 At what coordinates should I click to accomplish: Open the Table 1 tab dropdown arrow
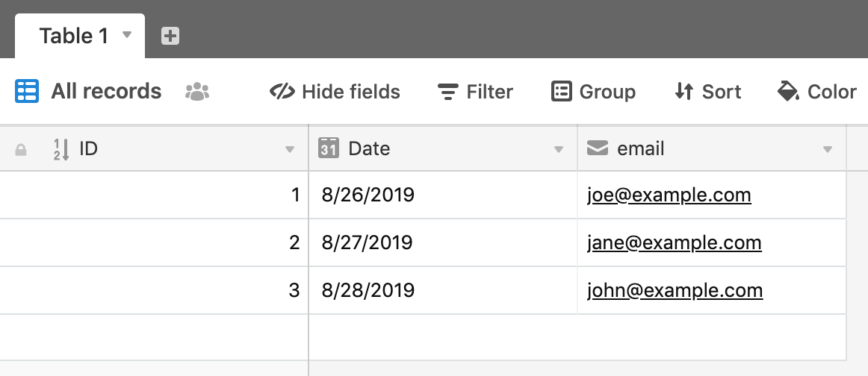click(x=127, y=35)
